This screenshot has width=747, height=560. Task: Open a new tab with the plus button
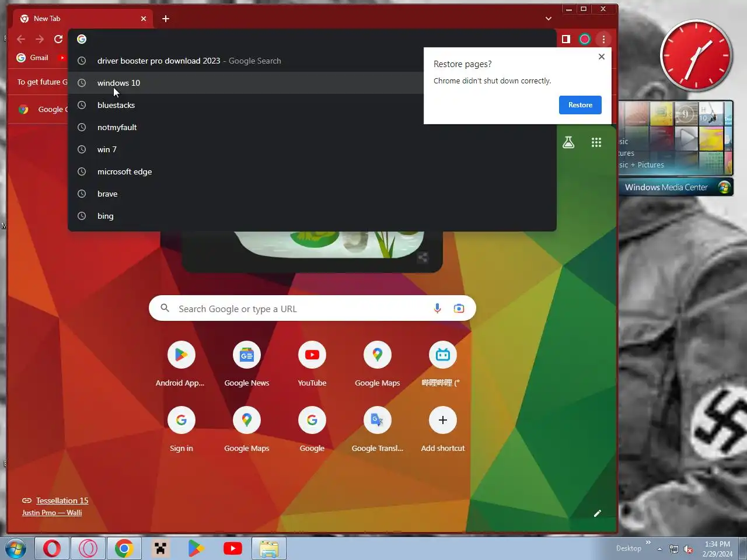click(166, 19)
